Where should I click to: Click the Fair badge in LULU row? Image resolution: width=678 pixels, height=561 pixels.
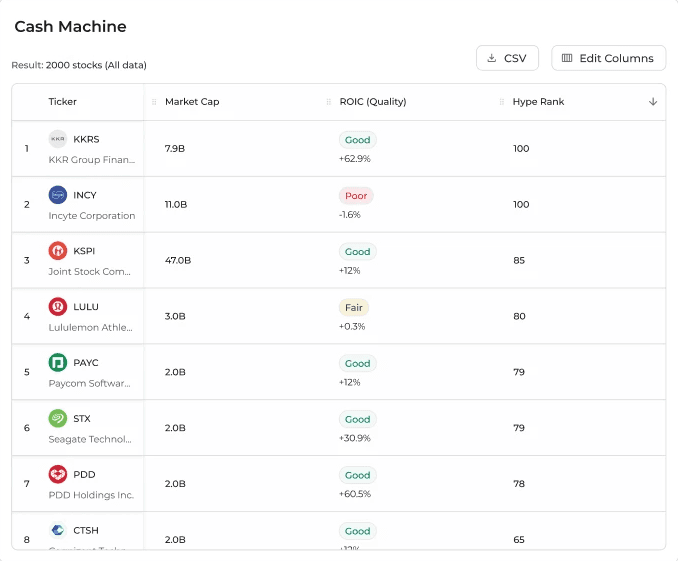pyautogui.click(x=354, y=308)
